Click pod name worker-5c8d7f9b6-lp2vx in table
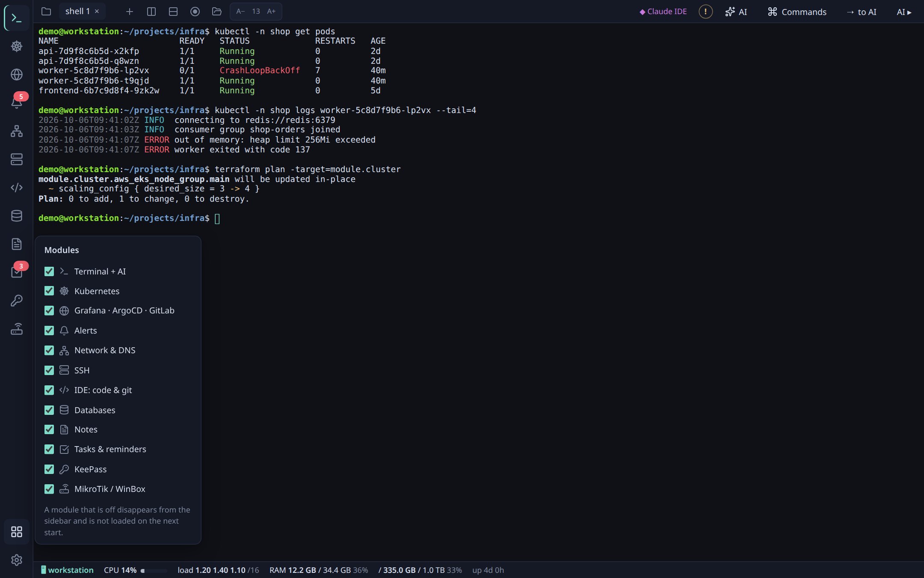 pyautogui.click(x=94, y=71)
